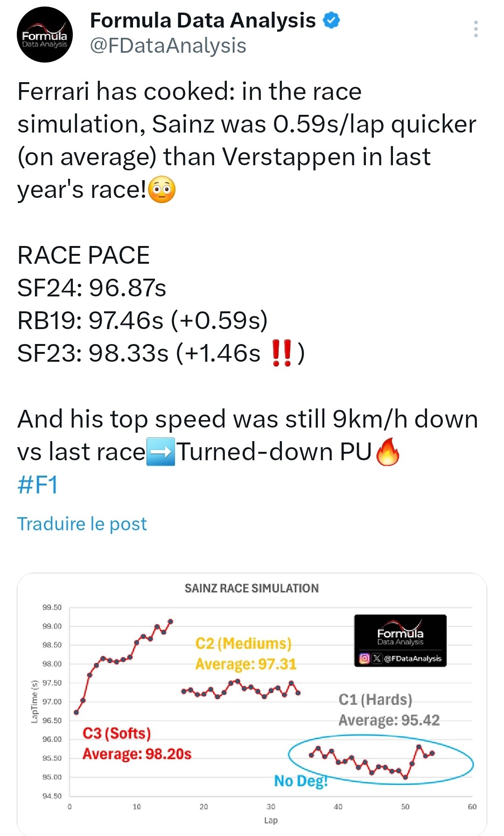Click the RB19 race pace line
Image resolution: width=504 pixels, height=836 pixels.
142,321
